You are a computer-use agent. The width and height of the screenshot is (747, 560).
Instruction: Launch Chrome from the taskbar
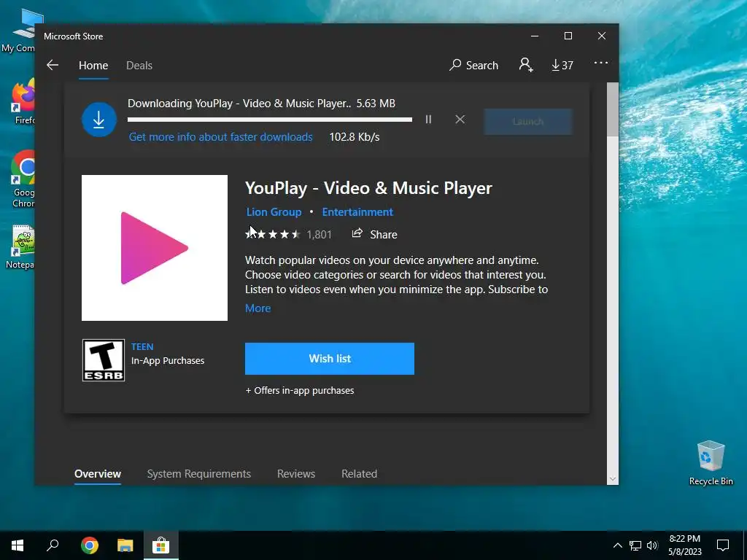pyautogui.click(x=90, y=545)
